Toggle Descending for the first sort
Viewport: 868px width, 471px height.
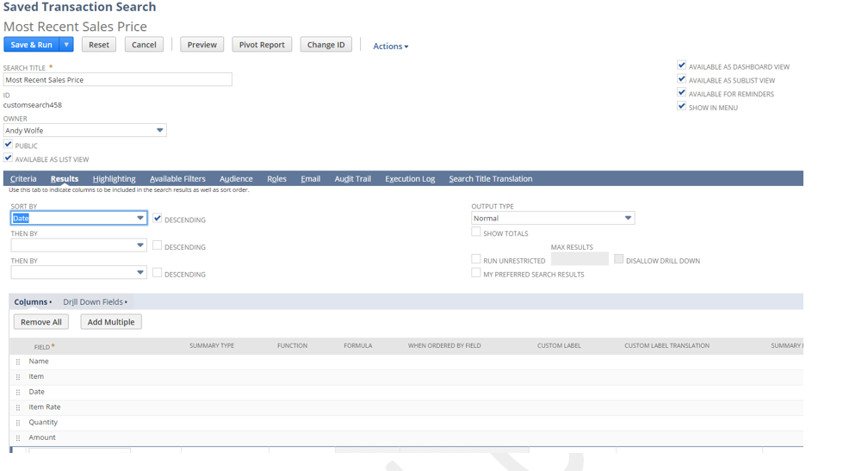pos(158,219)
